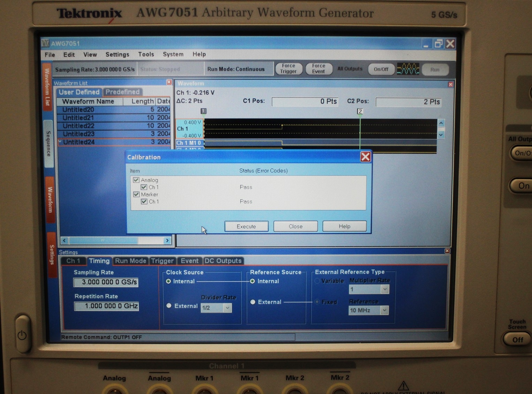This screenshot has width=532, height=394.
Task: Select the Ch 1 M1 waveform row
Action: 306,143
